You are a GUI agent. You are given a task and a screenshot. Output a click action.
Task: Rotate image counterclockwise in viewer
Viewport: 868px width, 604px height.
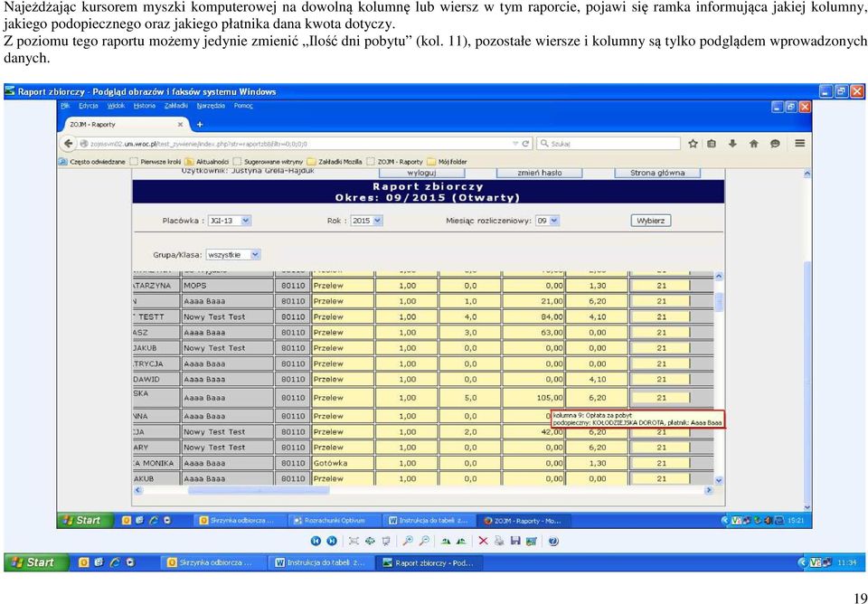point(460,541)
